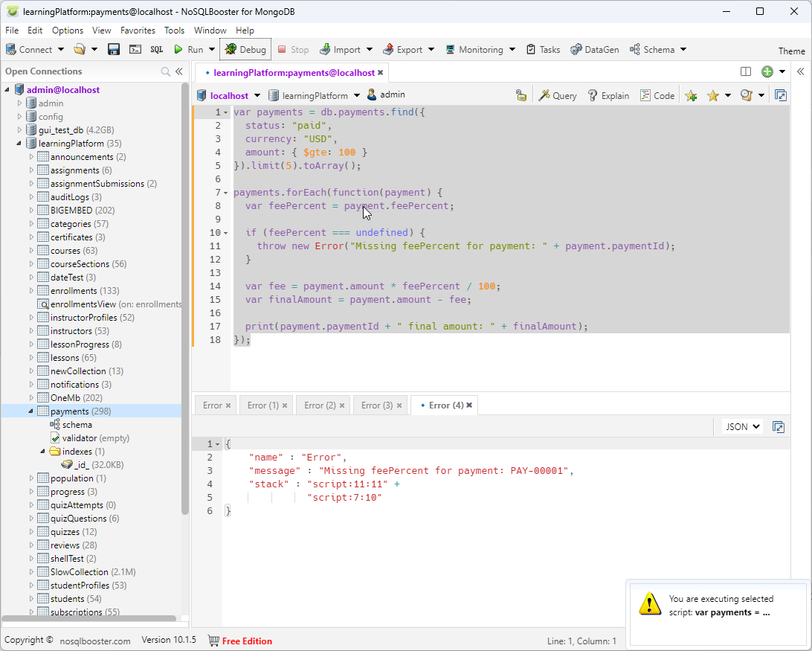Viewport: 812px width, 651px height.
Task: Open Tasks clipboard icon
Action: click(531, 50)
